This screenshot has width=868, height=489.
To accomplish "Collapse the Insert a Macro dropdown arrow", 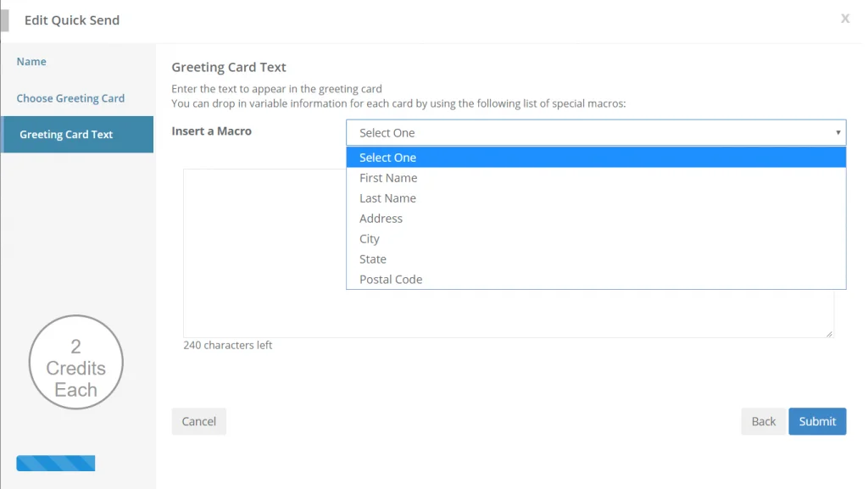I will point(837,133).
